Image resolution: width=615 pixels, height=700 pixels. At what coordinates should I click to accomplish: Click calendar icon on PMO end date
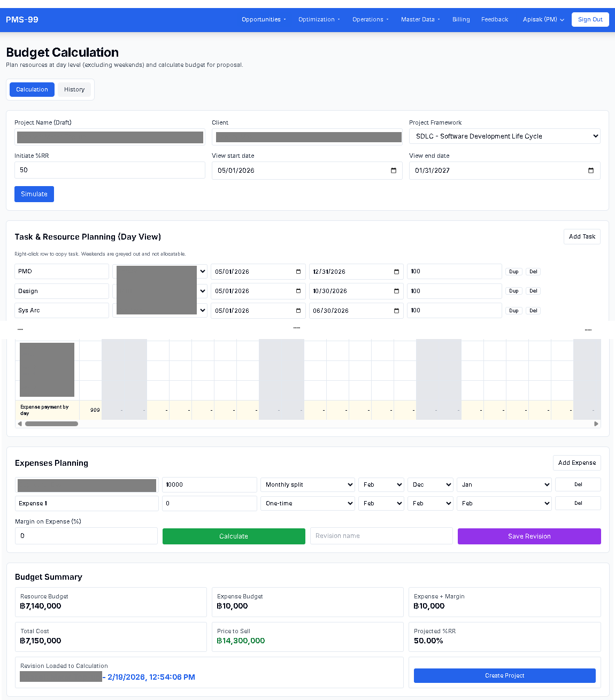396,272
